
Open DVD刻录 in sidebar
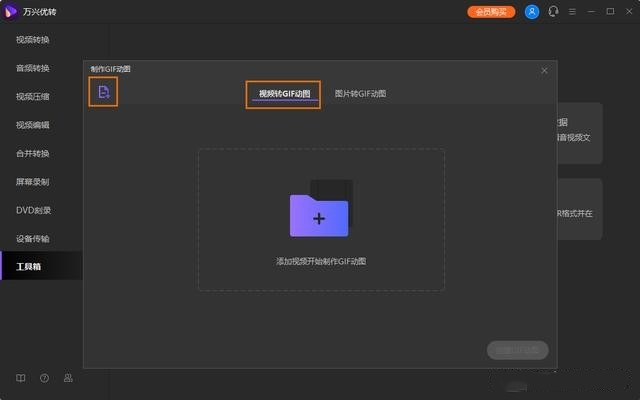(x=33, y=211)
